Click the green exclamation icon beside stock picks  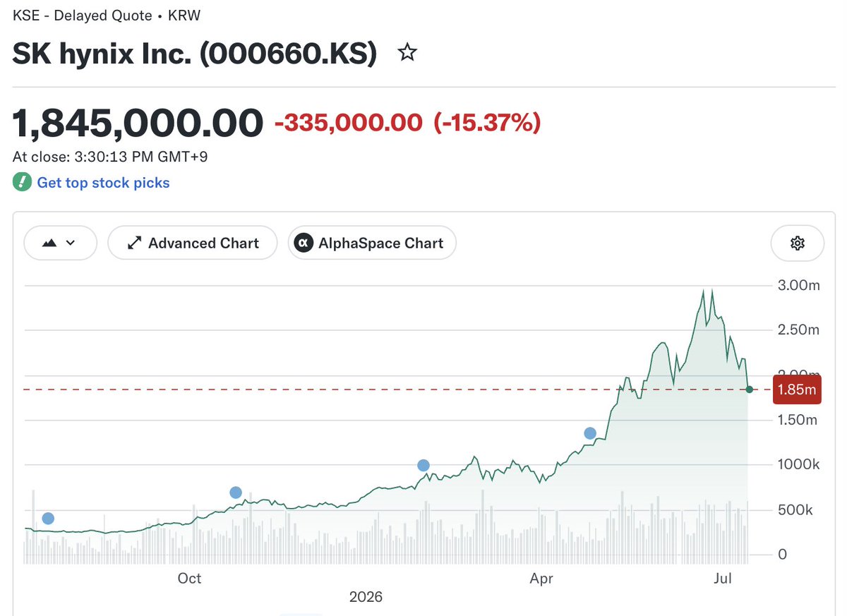click(x=22, y=182)
